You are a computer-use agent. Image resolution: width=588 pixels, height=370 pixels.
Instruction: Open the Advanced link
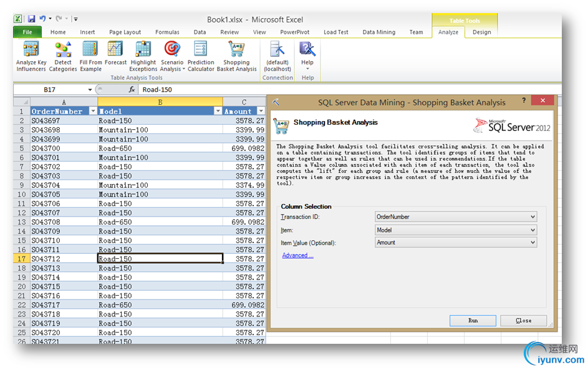pyautogui.click(x=298, y=255)
